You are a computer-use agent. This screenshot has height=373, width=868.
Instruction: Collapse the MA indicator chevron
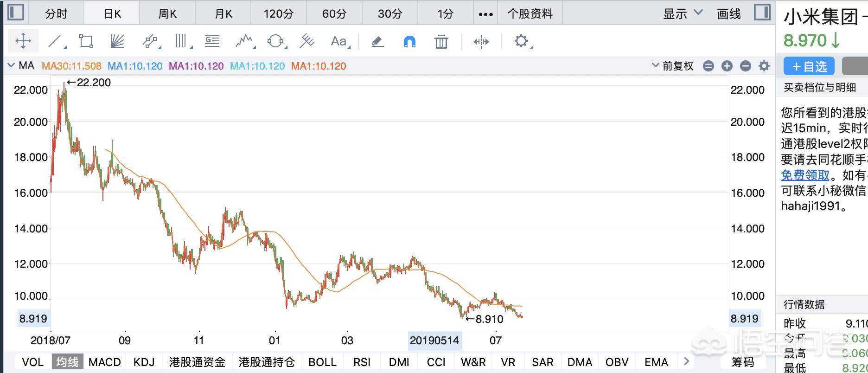pos(11,65)
